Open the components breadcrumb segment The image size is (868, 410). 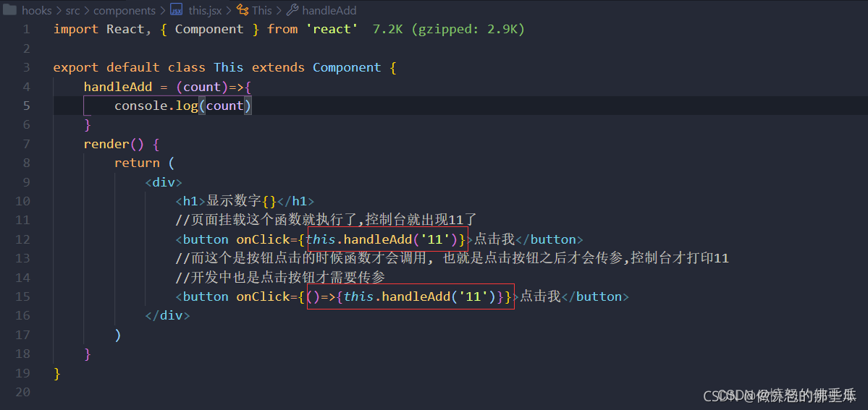point(125,10)
